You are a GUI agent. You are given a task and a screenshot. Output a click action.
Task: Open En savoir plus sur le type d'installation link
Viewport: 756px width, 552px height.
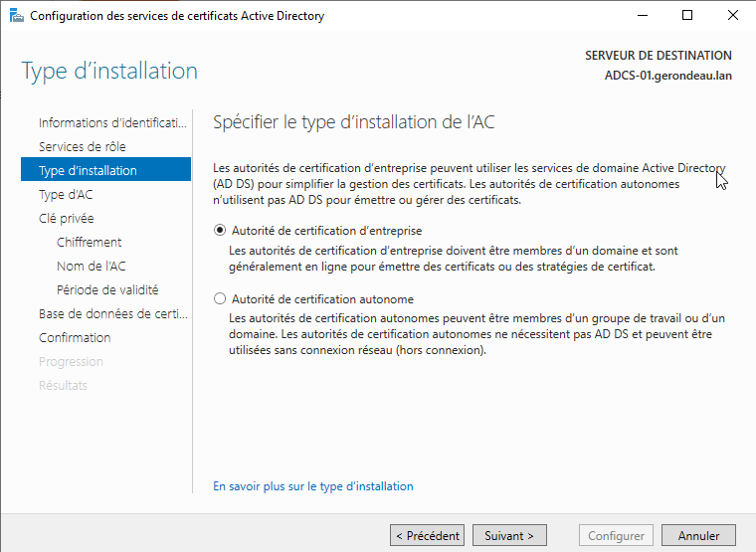(x=313, y=486)
